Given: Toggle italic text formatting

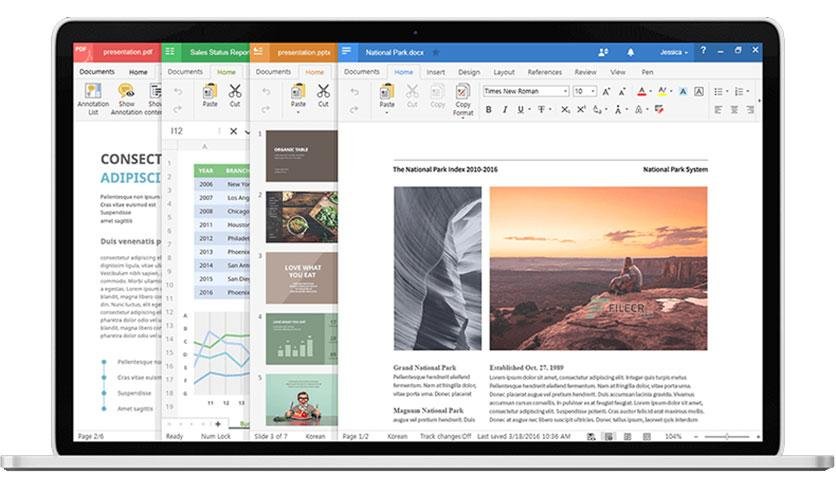Looking at the screenshot, I should coord(504,109).
